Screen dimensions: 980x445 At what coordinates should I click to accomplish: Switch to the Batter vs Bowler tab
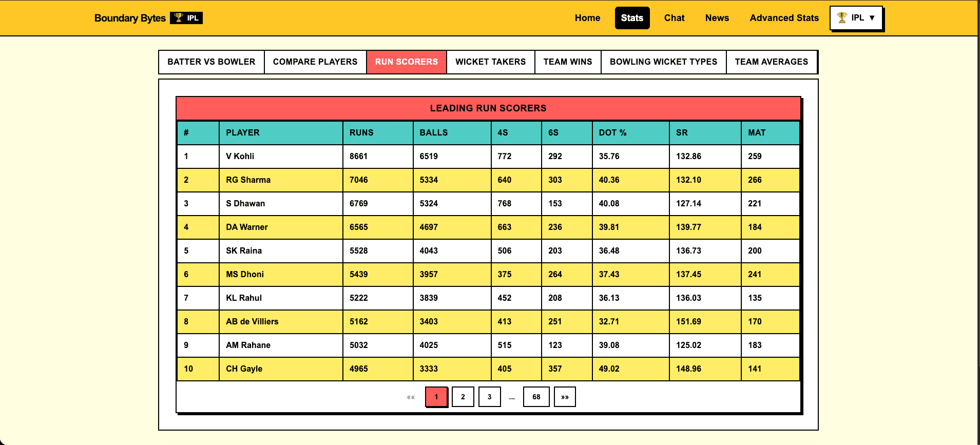coord(211,62)
